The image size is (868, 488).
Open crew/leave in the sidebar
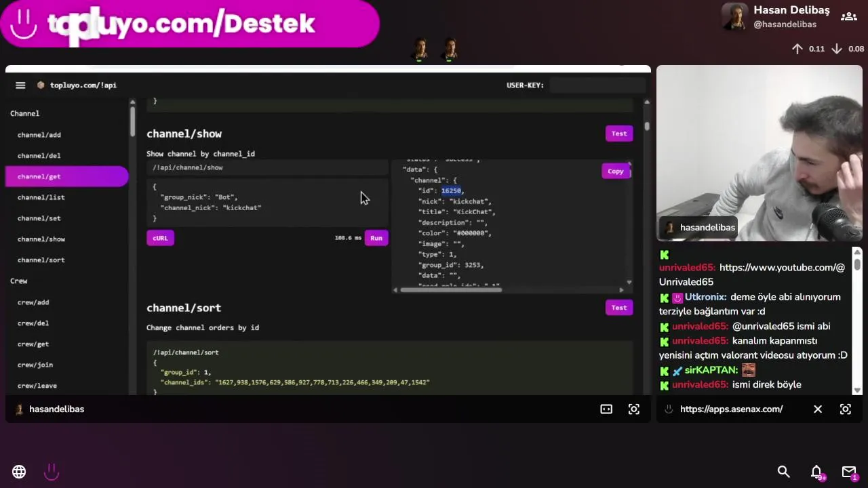point(37,386)
